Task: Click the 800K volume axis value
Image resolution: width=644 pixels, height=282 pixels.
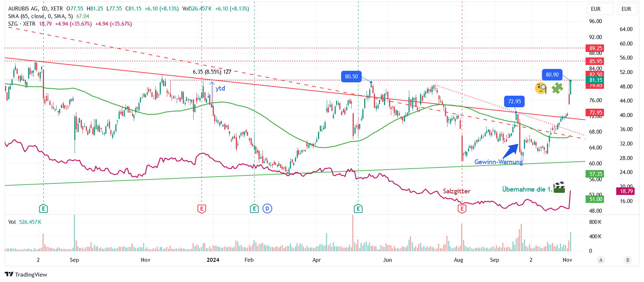Action: [x=595, y=222]
